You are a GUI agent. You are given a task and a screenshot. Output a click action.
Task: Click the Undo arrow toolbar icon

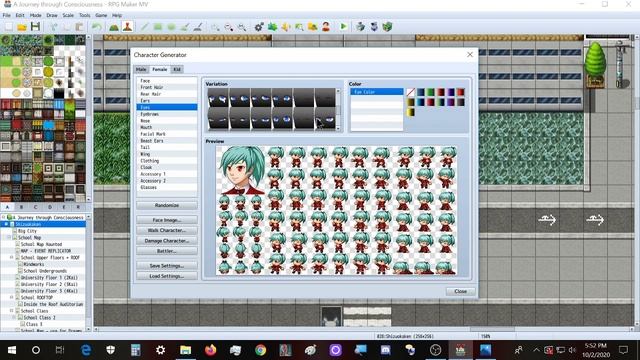97,27
